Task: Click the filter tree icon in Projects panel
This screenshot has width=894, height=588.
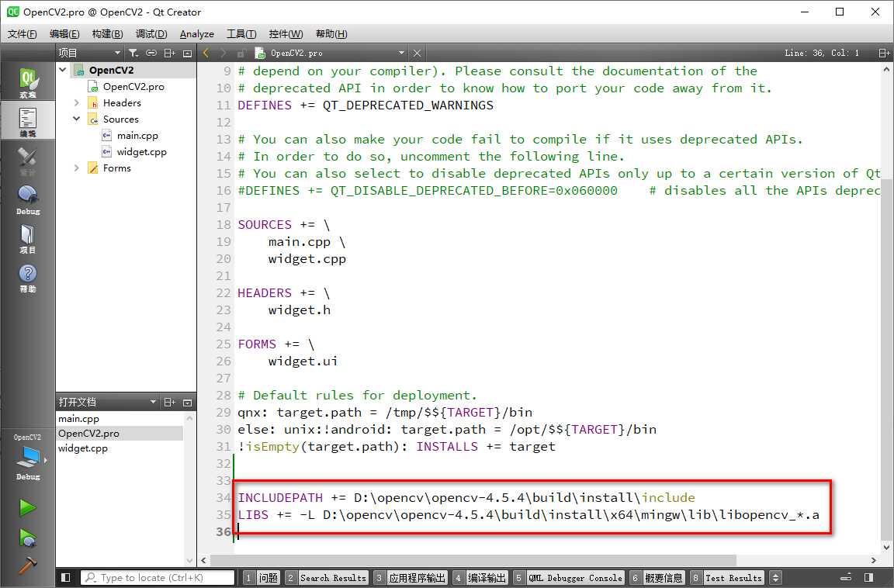Action: [133, 53]
